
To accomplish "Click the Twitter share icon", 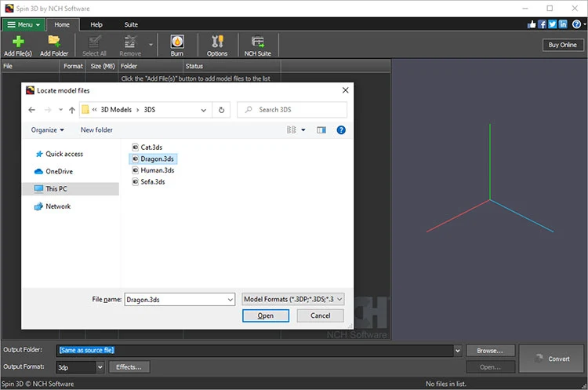I will pyautogui.click(x=553, y=24).
